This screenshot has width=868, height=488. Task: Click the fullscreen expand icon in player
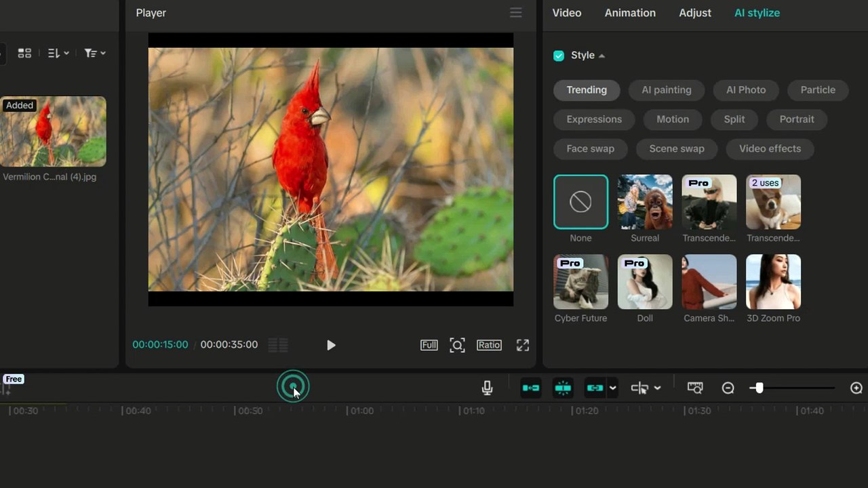(x=522, y=345)
